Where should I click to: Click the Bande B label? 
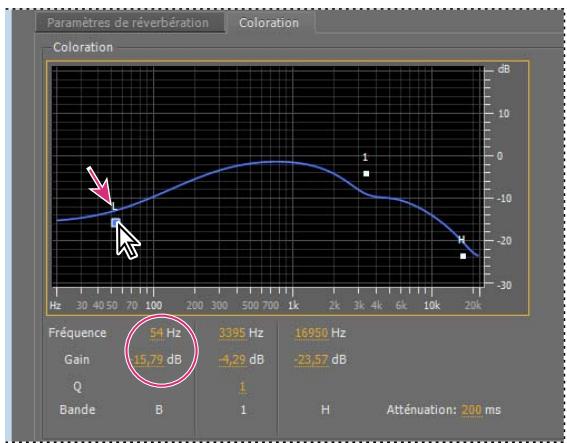point(159,410)
